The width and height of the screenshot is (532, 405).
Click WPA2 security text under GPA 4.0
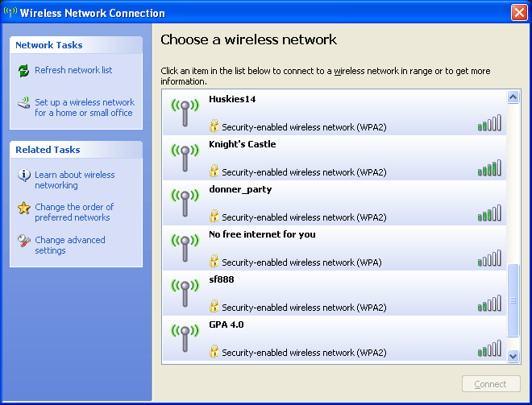pyautogui.click(x=304, y=353)
